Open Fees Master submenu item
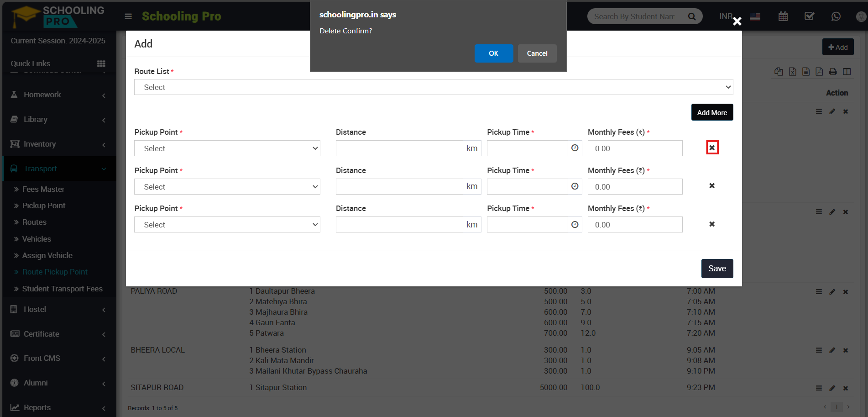Image resolution: width=868 pixels, height=417 pixels. pyautogui.click(x=43, y=189)
